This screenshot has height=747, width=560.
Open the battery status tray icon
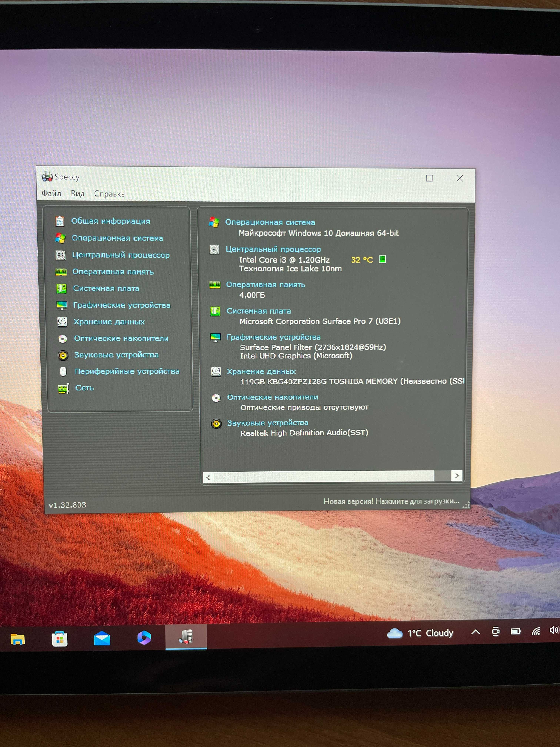(x=515, y=631)
